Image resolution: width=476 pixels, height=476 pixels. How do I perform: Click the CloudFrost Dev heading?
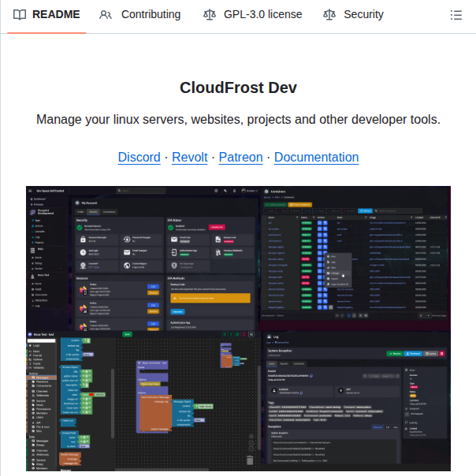[x=238, y=87]
